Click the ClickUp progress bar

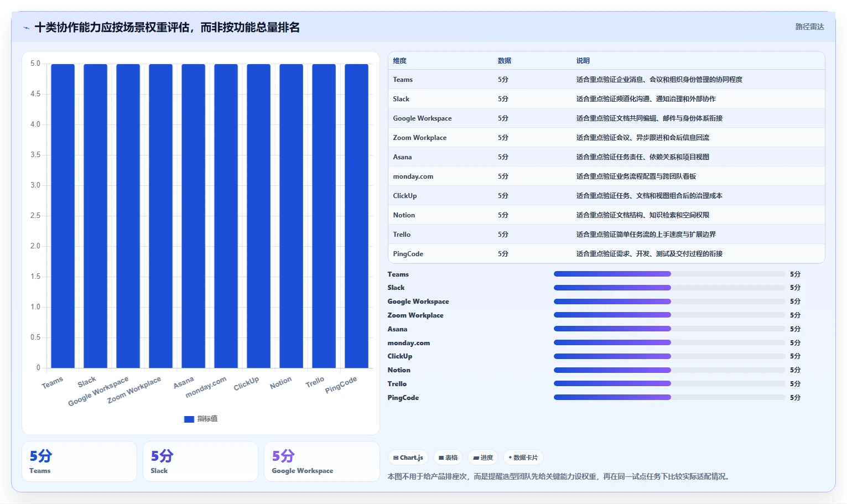coord(669,356)
